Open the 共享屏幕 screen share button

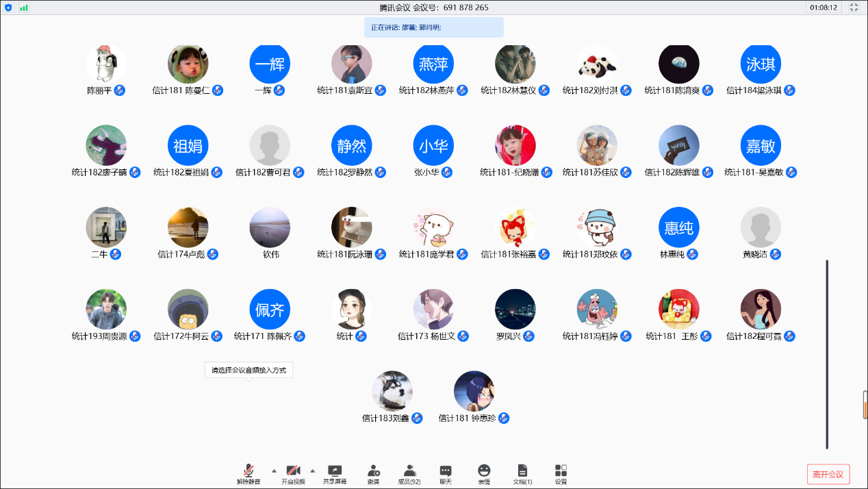[x=335, y=471]
